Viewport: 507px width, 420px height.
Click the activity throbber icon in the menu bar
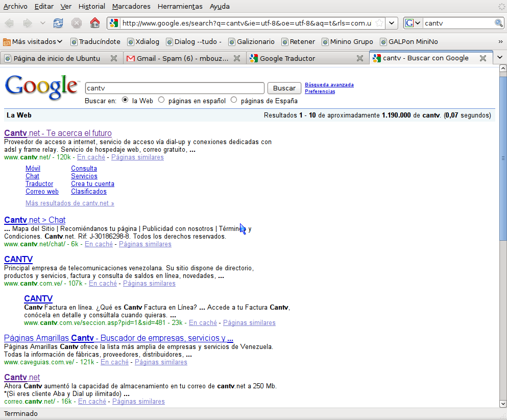[501, 6]
